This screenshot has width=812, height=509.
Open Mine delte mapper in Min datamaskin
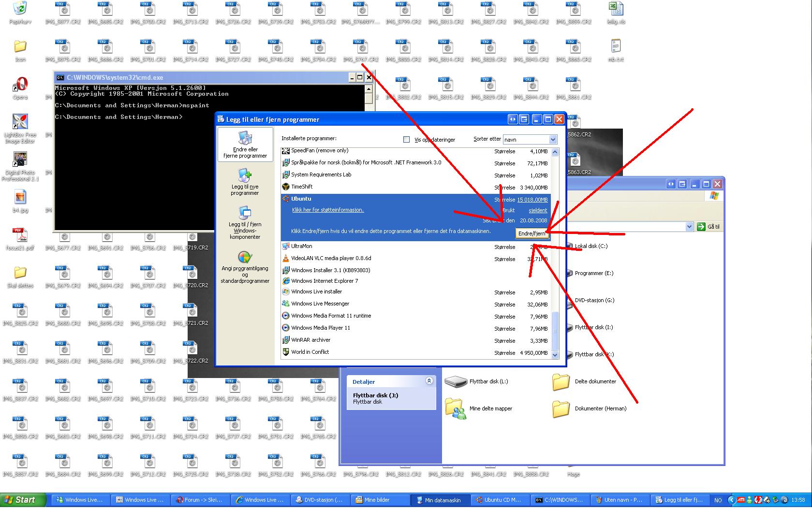click(478, 408)
